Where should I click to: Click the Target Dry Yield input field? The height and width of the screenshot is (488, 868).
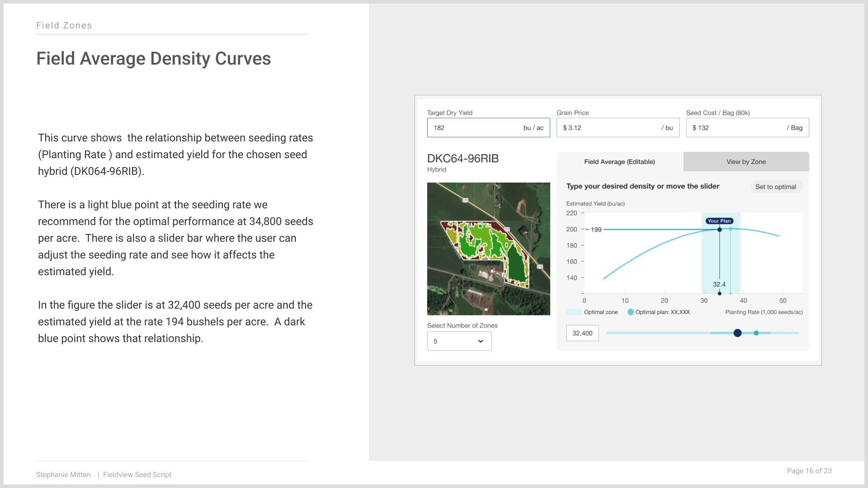click(x=488, y=128)
